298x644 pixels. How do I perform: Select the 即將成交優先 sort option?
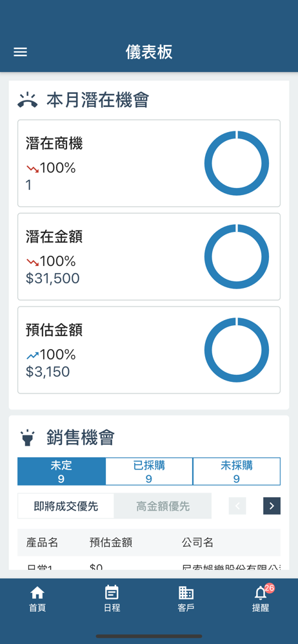pyautogui.click(x=66, y=506)
